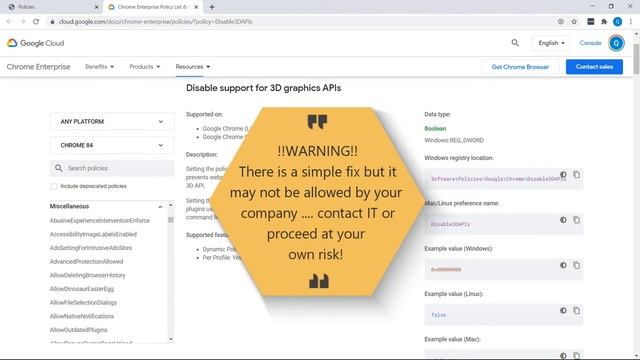Open the ANY PLATFORM dropdown

112,122
